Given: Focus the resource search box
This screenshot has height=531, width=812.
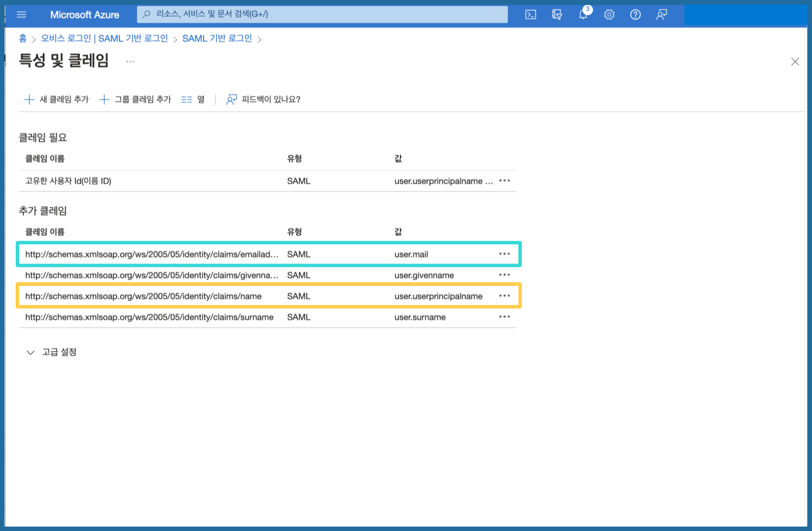Looking at the screenshot, I should coord(322,14).
